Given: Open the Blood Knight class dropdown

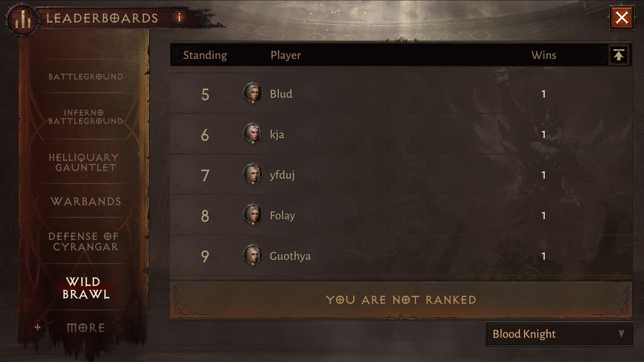Looking at the screenshot, I should 557,334.
